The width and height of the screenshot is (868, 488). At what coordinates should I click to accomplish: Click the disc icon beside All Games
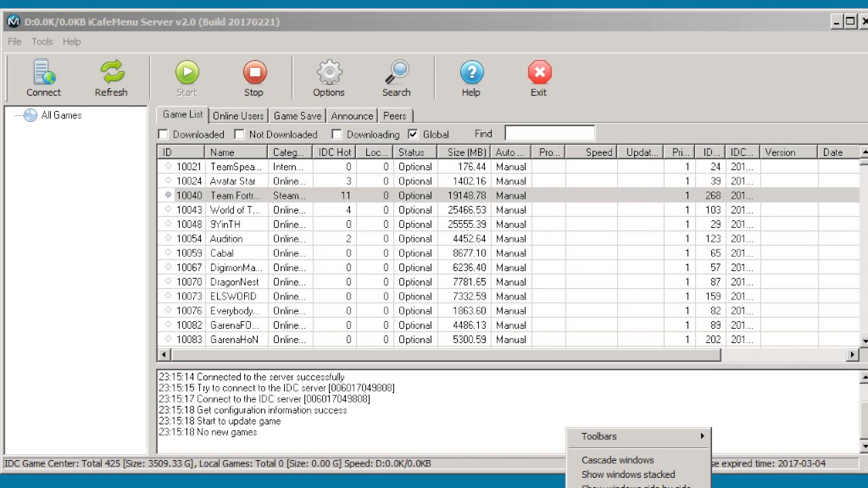click(31, 115)
